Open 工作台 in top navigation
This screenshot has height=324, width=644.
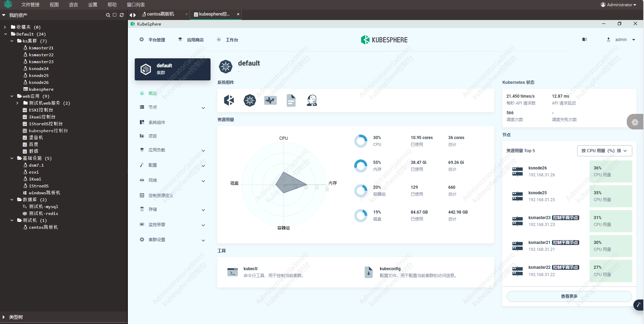(227, 40)
